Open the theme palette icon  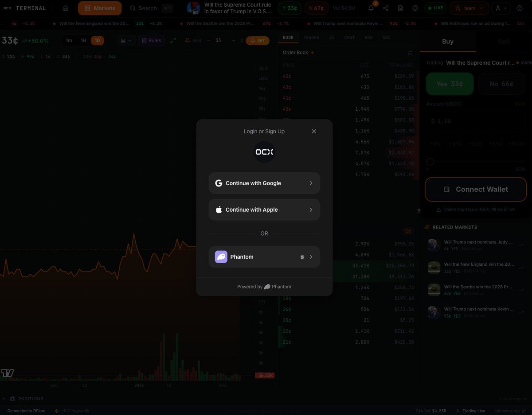[x=415, y=8]
